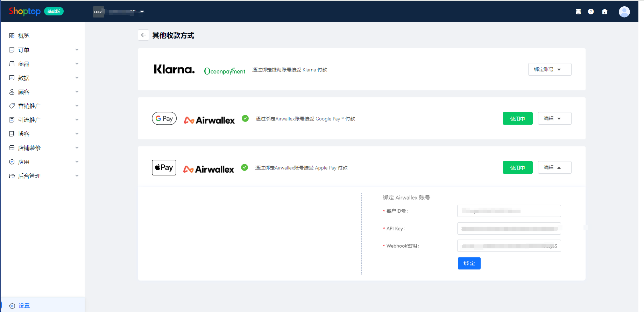Click the 商品 products icon
Image resolution: width=644 pixels, height=312 pixels.
coord(12,64)
